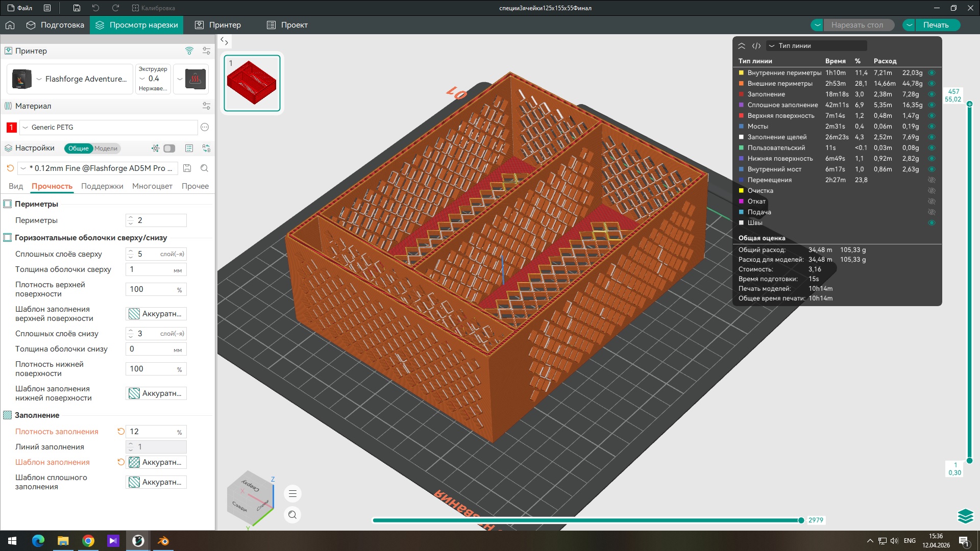Click the Калибровка button
The height and width of the screenshot is (551, 980).
[153, 8]
